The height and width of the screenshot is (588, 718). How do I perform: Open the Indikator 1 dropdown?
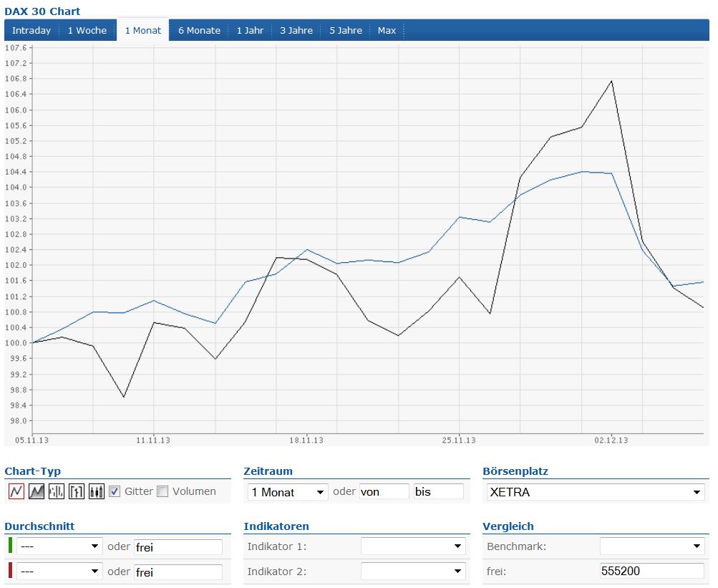pos(413,546)
